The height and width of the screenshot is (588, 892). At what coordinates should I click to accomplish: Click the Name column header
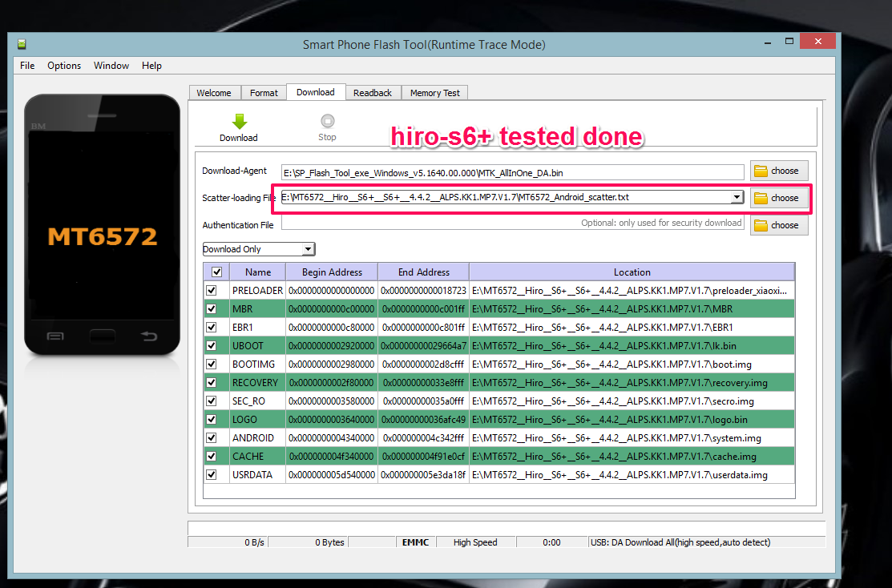point(258,272)
